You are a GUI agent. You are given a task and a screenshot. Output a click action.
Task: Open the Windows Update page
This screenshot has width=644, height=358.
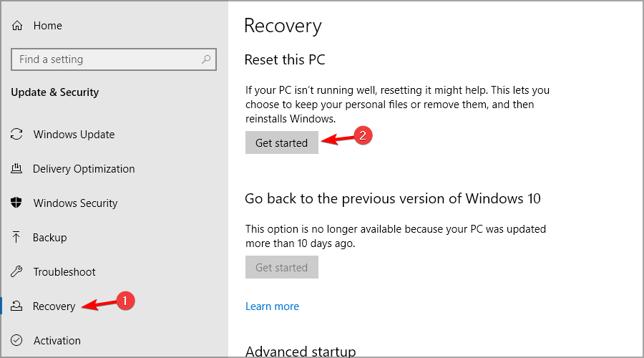click(x=74, y=135)
